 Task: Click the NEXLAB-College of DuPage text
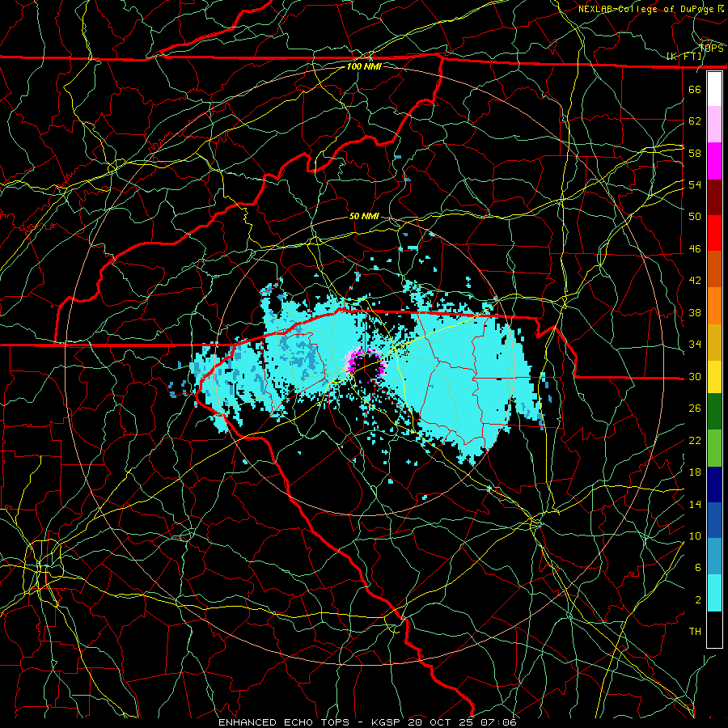tap(645, 9)
